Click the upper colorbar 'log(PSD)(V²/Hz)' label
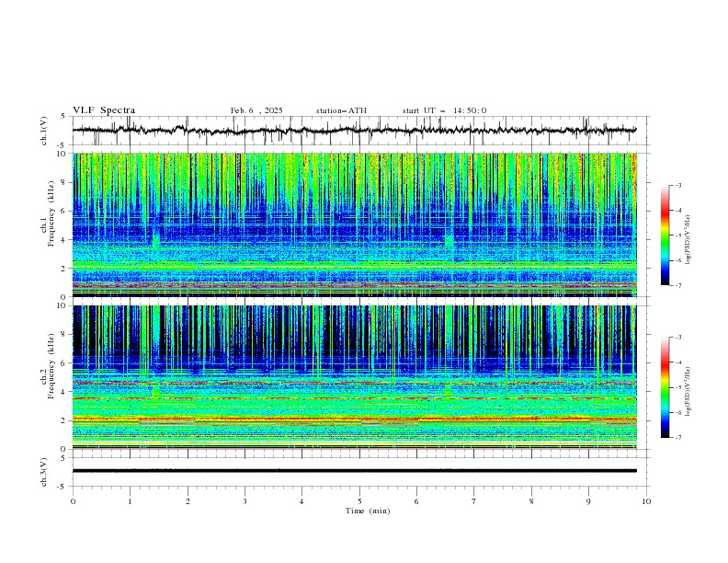 [x=688, y=240]
